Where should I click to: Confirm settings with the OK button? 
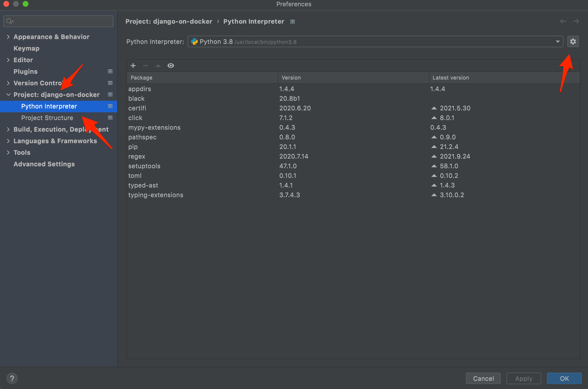564,378
